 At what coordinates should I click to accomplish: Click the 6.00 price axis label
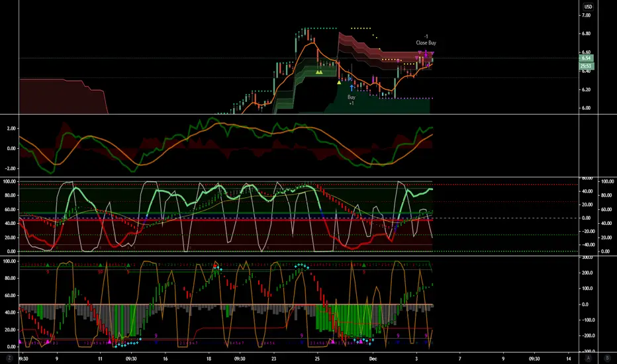coord(587,108)
